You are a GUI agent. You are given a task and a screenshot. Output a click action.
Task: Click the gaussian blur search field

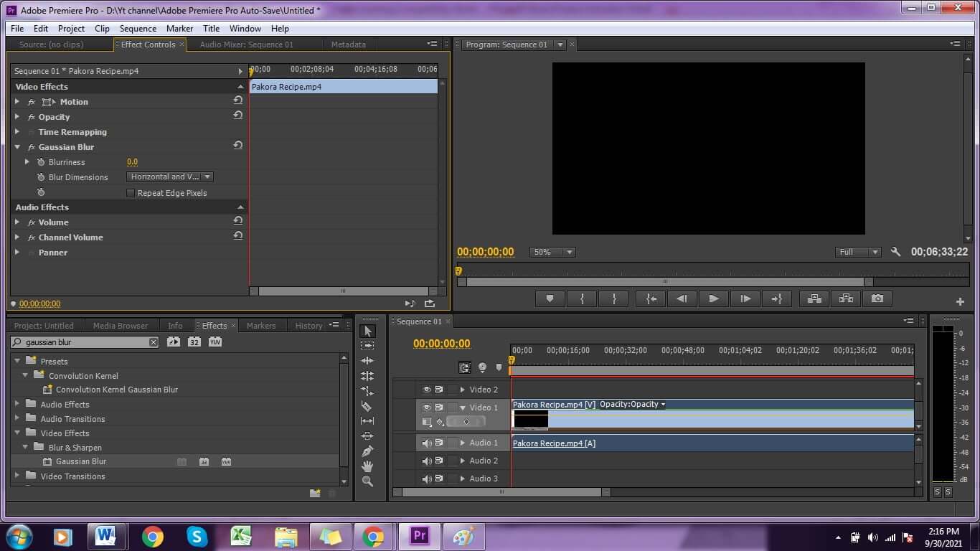(85, 342)
